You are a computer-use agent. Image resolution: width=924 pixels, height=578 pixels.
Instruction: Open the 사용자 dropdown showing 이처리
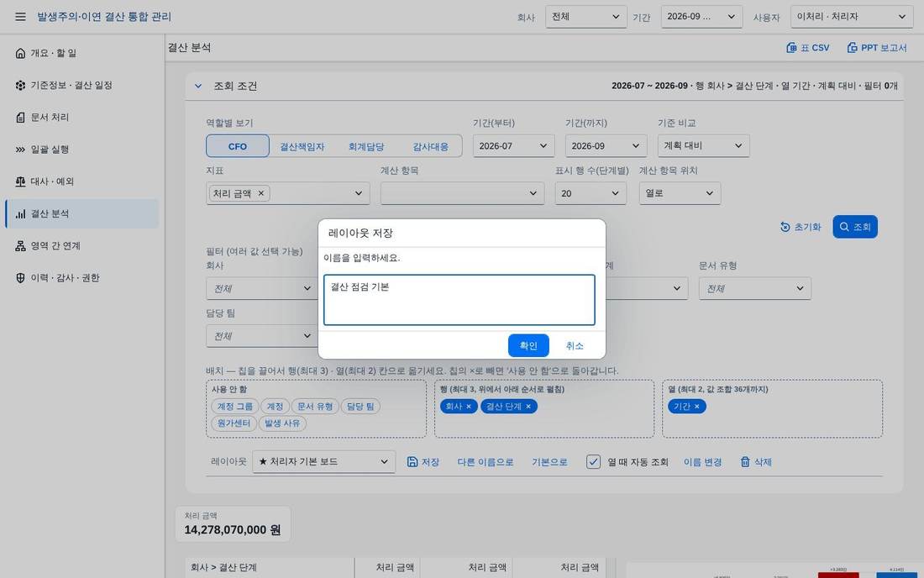[x=852, y=17]
